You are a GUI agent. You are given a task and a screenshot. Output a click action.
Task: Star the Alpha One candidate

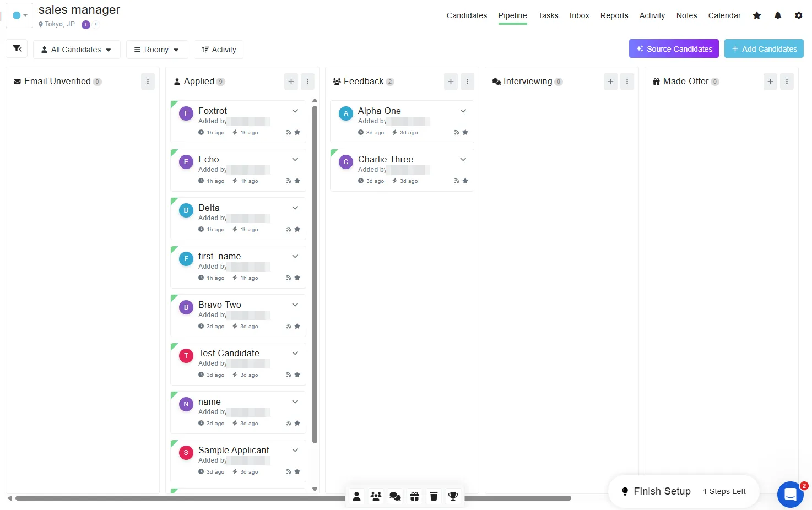click(x=465, y=132)
